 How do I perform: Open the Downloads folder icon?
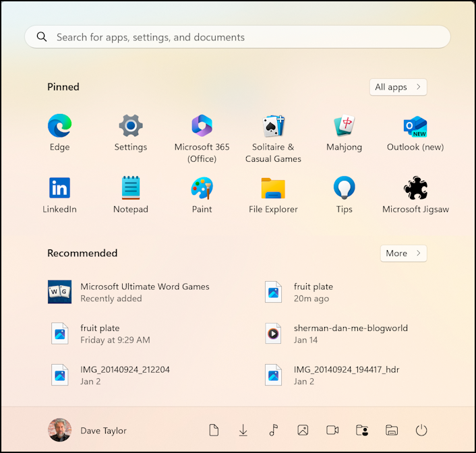point(243,430)
